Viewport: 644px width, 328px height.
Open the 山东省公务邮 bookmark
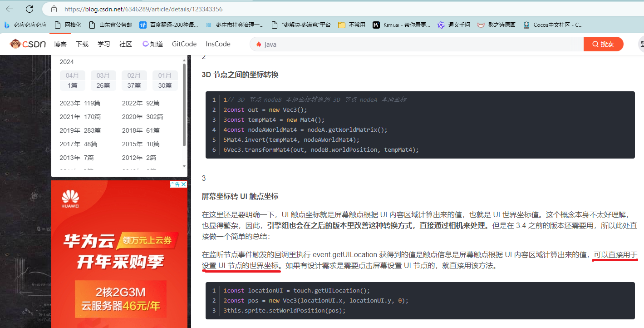(111, 25)
